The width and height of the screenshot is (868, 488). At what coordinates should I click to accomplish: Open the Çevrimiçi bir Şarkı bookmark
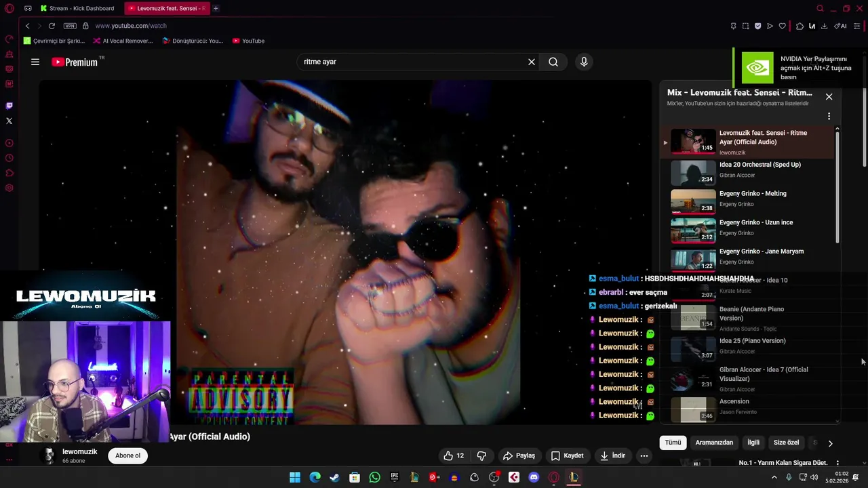(54, 41)
